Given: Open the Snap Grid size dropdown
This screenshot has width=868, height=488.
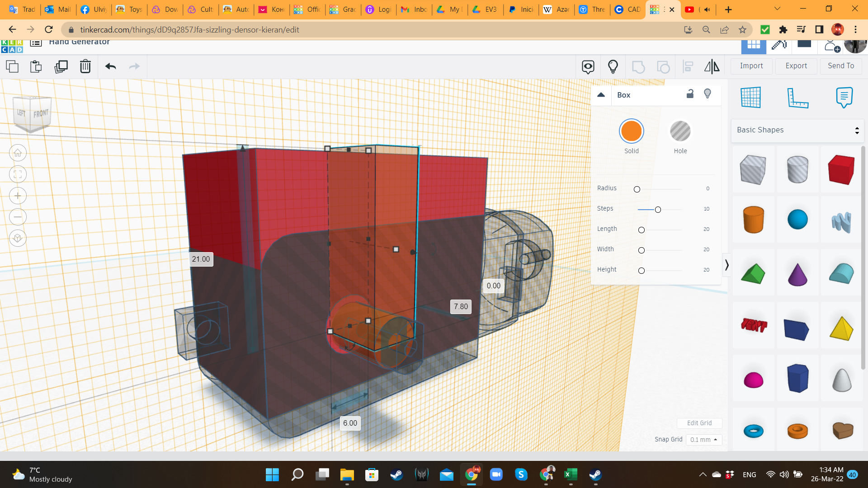Looking at the screenshot, I should 704,440.
